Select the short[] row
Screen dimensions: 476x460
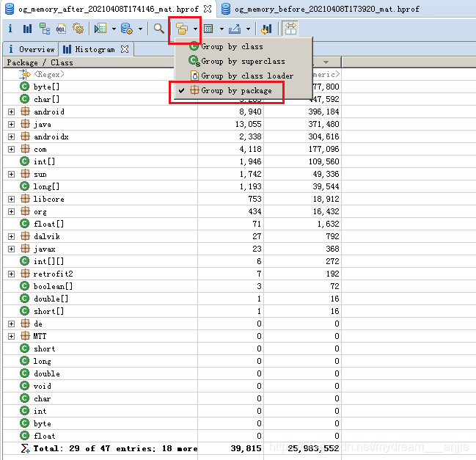pyautogui.click(x=172, y=311)
